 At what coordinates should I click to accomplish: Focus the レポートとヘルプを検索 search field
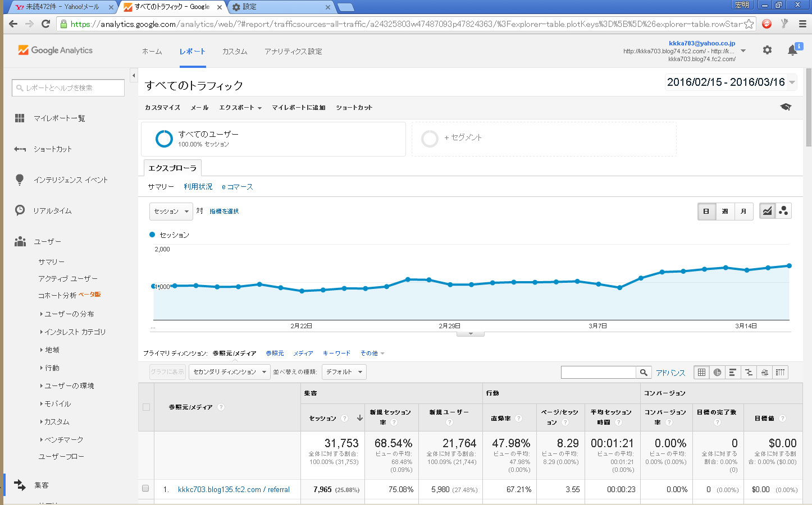point(68,88)
